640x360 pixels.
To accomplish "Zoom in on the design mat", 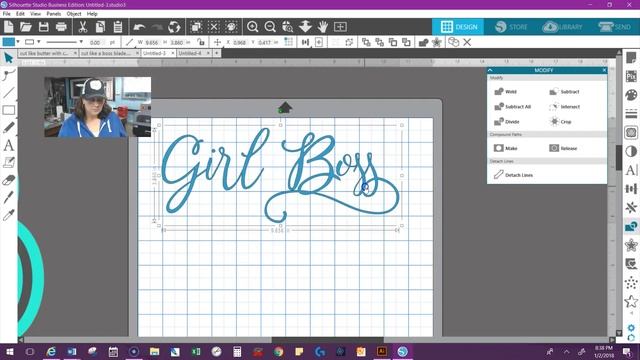I will point(253,27).
